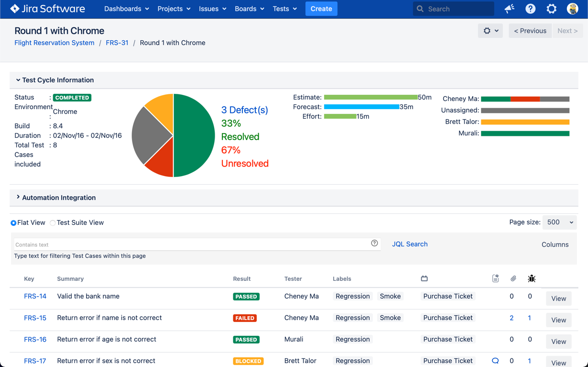Click the bug defects column icon
The height and width of the screenshot is (367, 588).
tap(531, 278)
